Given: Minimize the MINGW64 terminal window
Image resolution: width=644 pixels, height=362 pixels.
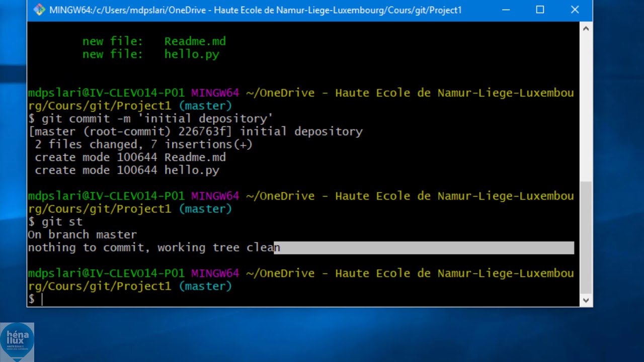Looking at the screenshot, I should click(505, 10).
